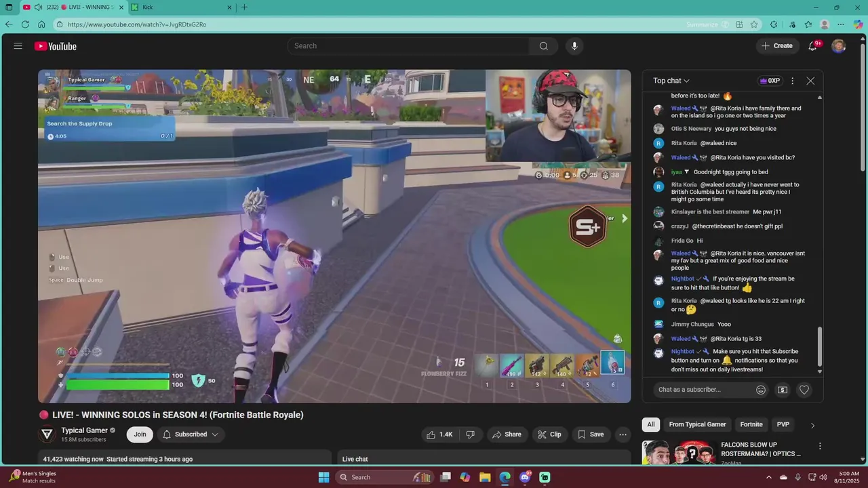
Task: Open Edge settings and more menu
Action: point(841,24)
